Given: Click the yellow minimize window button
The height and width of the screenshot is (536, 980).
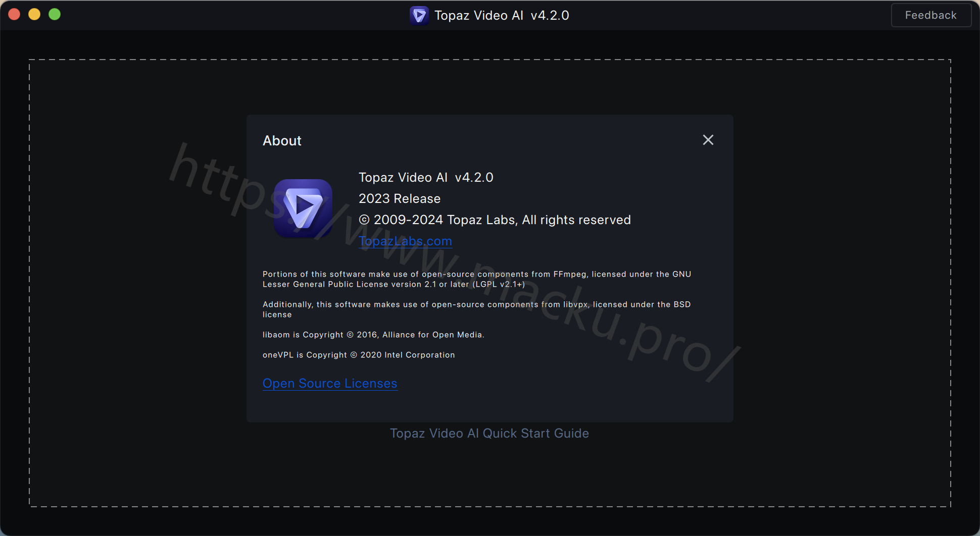Looking at the screenshot, I should point(34,15).
